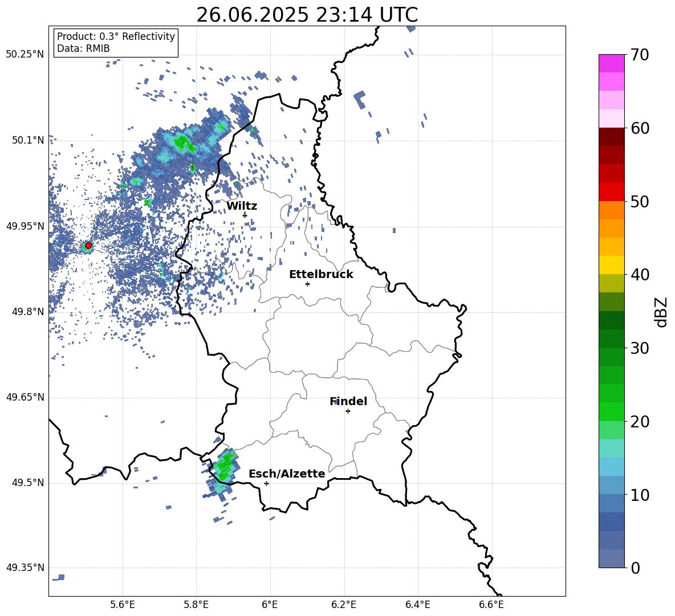Click the Product: 0.3° Reflectivity text

pos(116,36)
